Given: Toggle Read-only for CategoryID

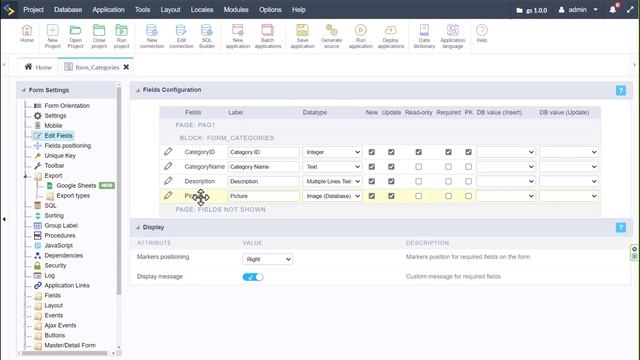Looking at the screenshot, I should point(418,152).
